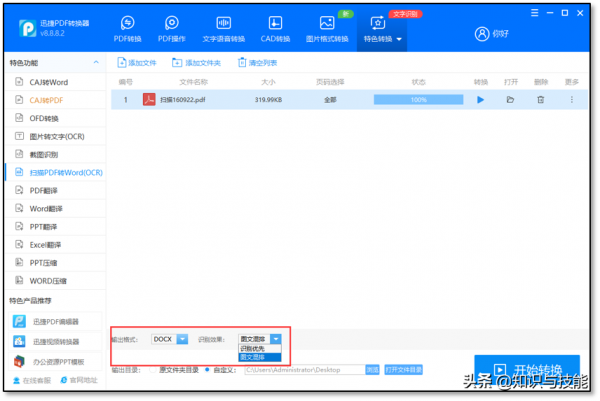Open the PDF转换 tab icon
The height and width of the screenshot is (401, 600).
pos(128,24)
